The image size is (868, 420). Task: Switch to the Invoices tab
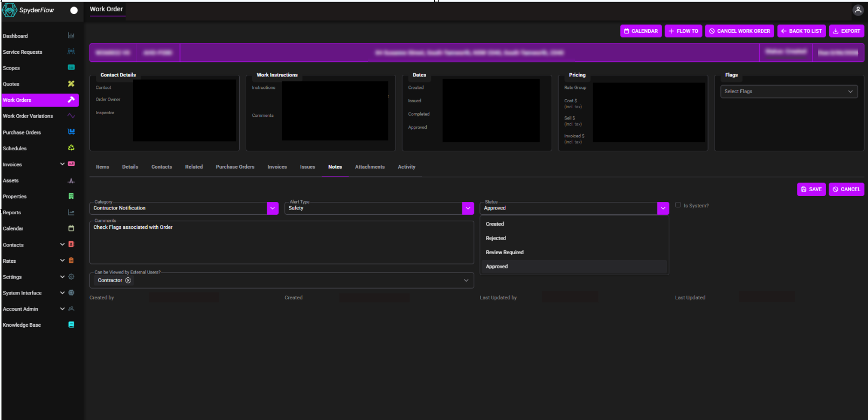tap(277, 167)
